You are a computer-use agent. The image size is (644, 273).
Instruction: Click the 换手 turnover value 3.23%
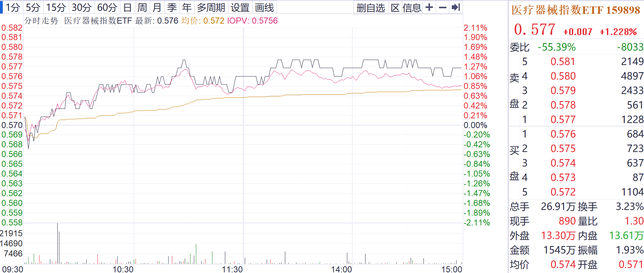coord(630,206)
